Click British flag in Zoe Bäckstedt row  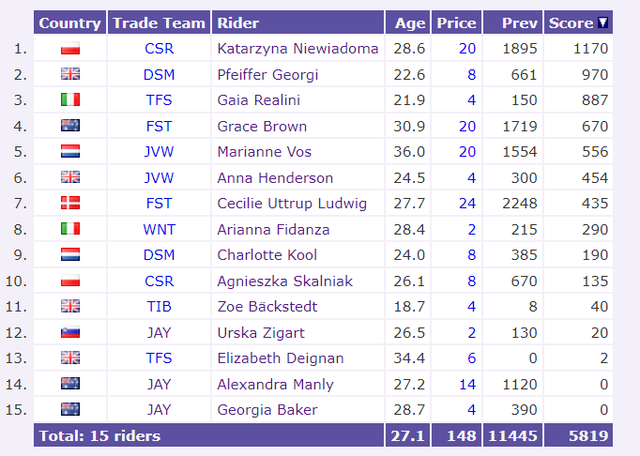[70, 306]
